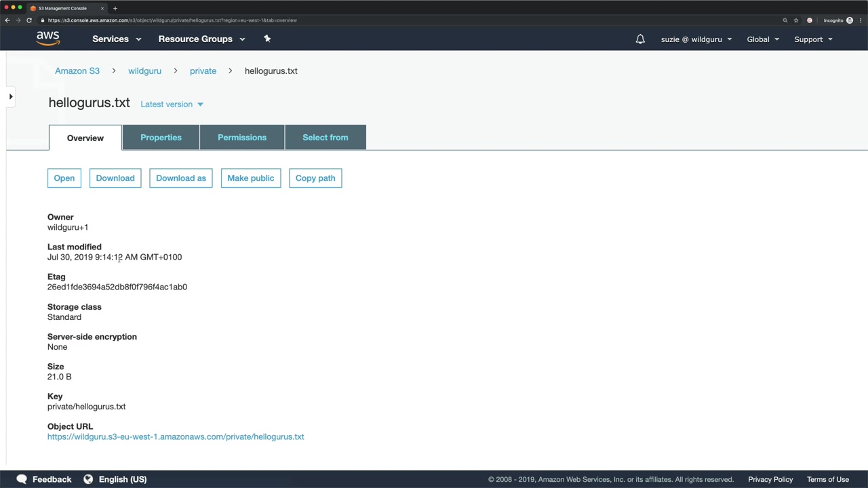Click the hellogurus.txt page heading
Image resolution: width=868 pixels, height=488 pixels.
coord(89,103)
